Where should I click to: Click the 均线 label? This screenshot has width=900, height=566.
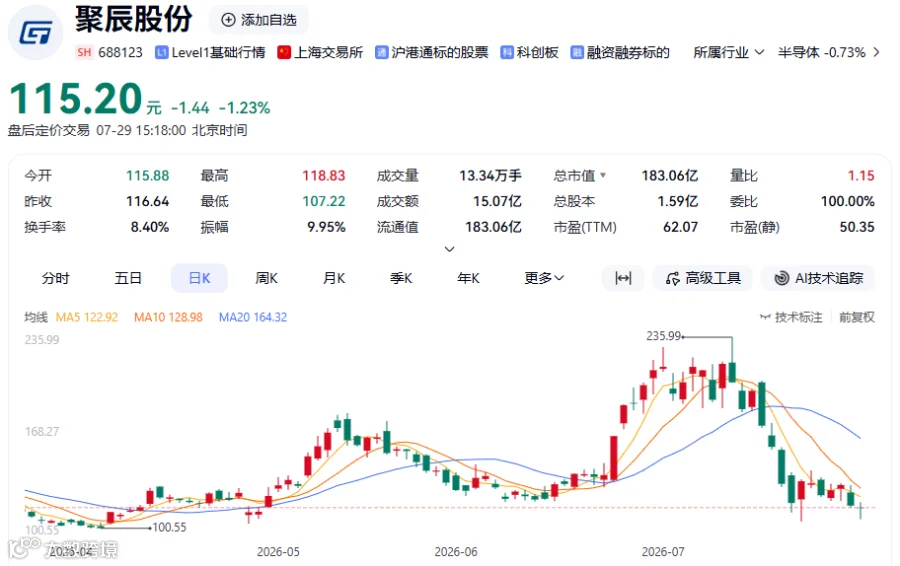pos(36,317)
